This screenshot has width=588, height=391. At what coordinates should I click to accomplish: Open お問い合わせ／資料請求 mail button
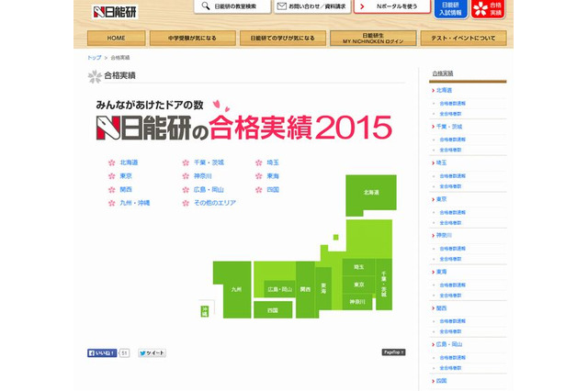pos(312,6)
